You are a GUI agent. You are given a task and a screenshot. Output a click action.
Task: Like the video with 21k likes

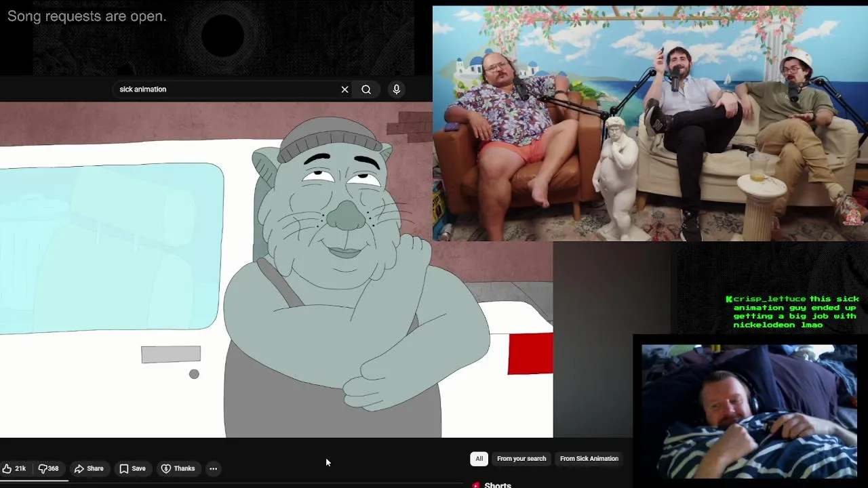click(14, 468)
